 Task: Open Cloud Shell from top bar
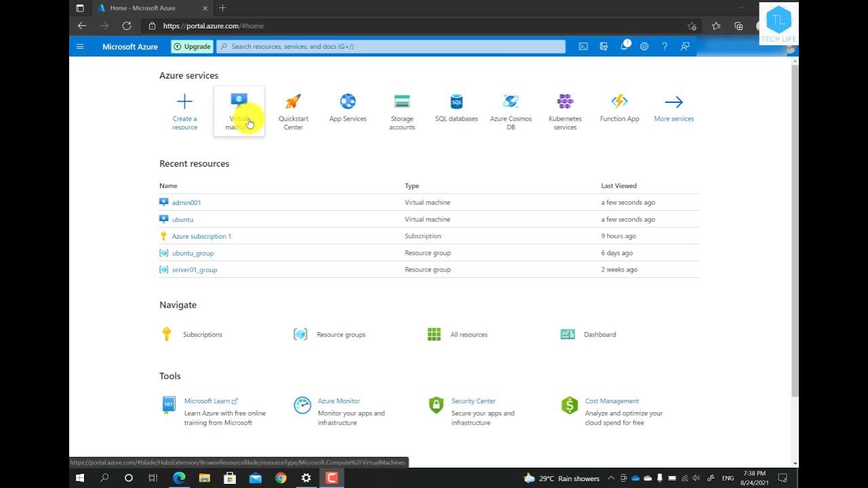(x=583, y=47)
